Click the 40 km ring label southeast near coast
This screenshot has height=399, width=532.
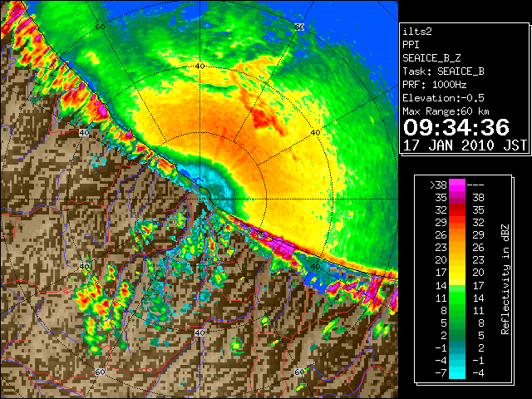click(315, 266)
